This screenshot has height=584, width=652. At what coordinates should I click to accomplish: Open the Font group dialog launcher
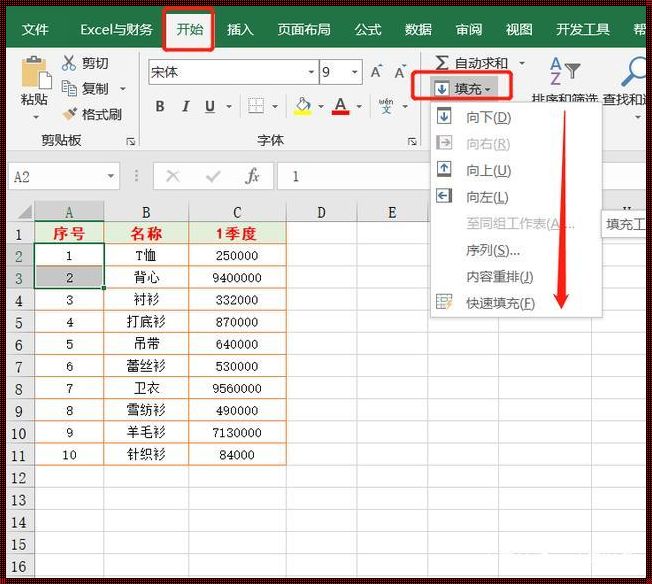pyautogui.click(x=412, y=142)
